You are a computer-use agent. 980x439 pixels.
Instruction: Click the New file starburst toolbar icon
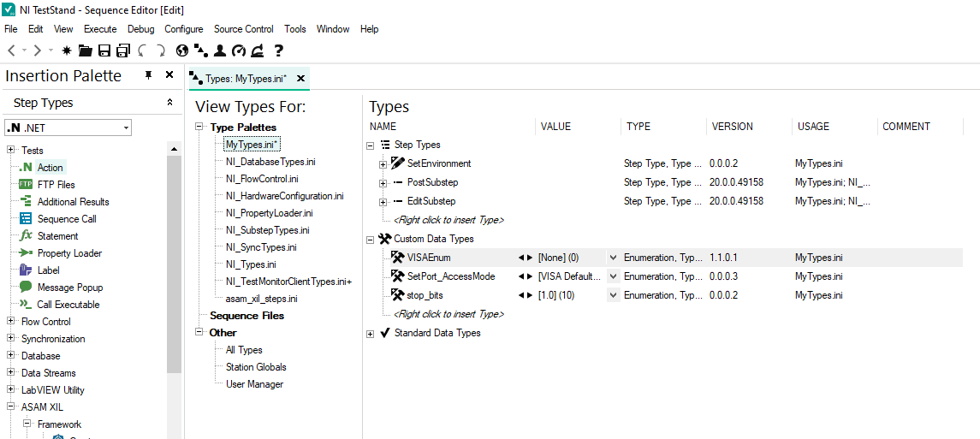(x=67, y=50)
